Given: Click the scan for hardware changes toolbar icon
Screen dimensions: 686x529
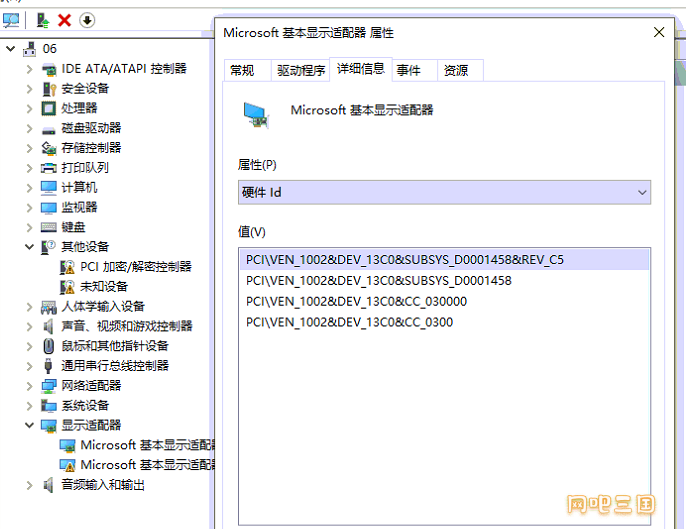Looking at the screenshot, I should tap(11, 20).
